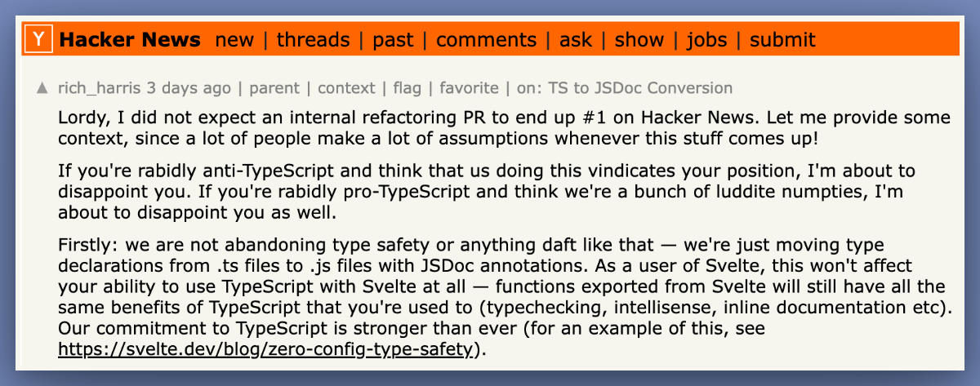Screen dimensions: 980x386
Task: Open the threads page
Action: click(313, 39)
